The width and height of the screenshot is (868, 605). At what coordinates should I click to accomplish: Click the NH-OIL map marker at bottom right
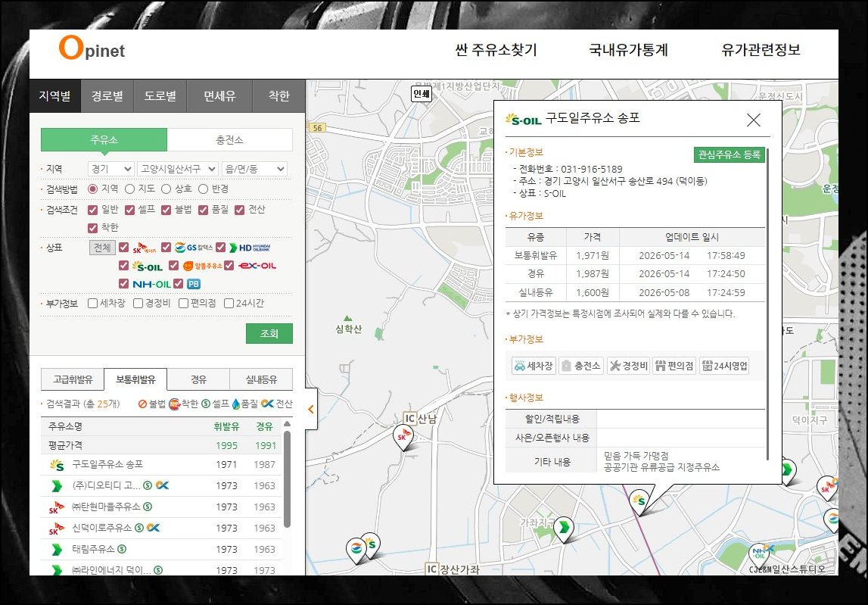[759, 555]
